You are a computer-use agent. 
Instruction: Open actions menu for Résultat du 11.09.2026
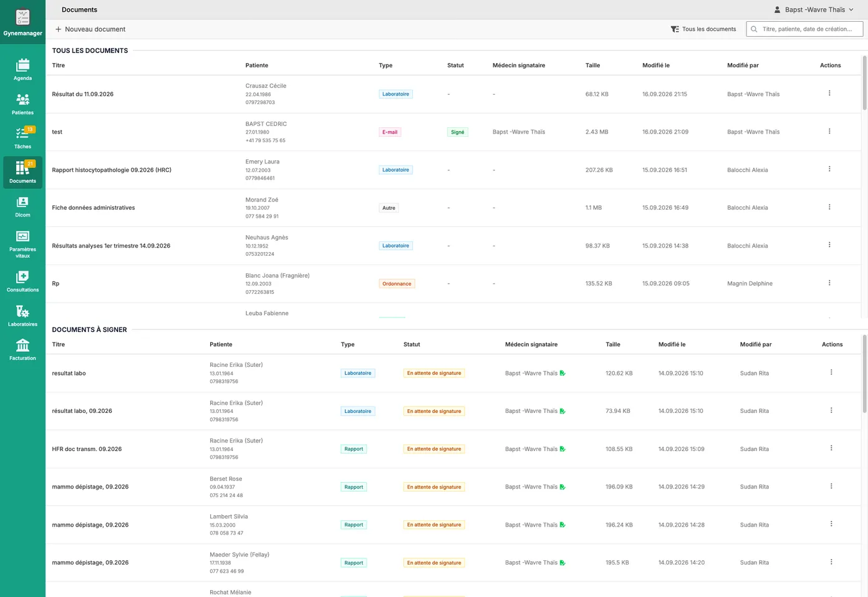(x=829, y=94)
